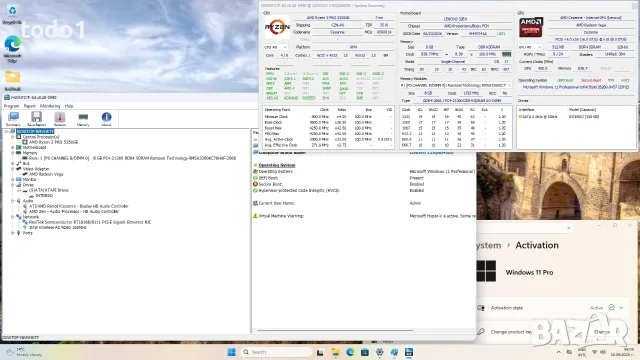This screenshot has width=640, height=360.
Task: Open the Monitoring menu
Action: click(50, 106)
